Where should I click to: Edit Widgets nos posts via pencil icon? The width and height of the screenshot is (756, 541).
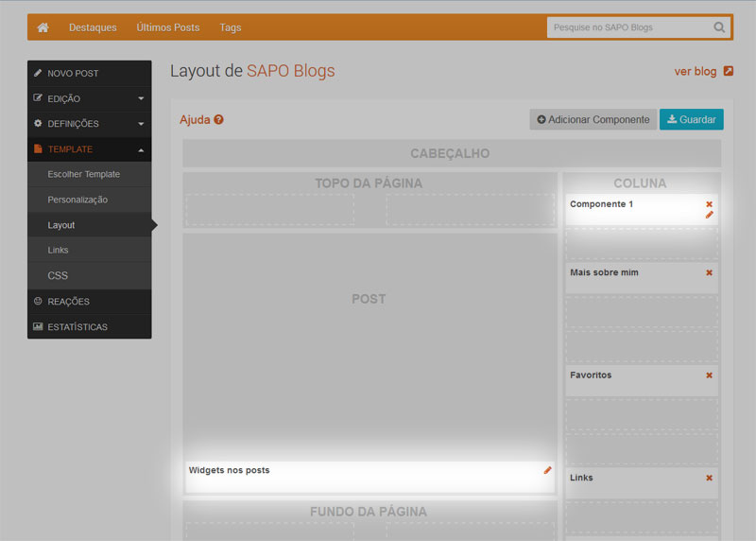tap(547, 470)
